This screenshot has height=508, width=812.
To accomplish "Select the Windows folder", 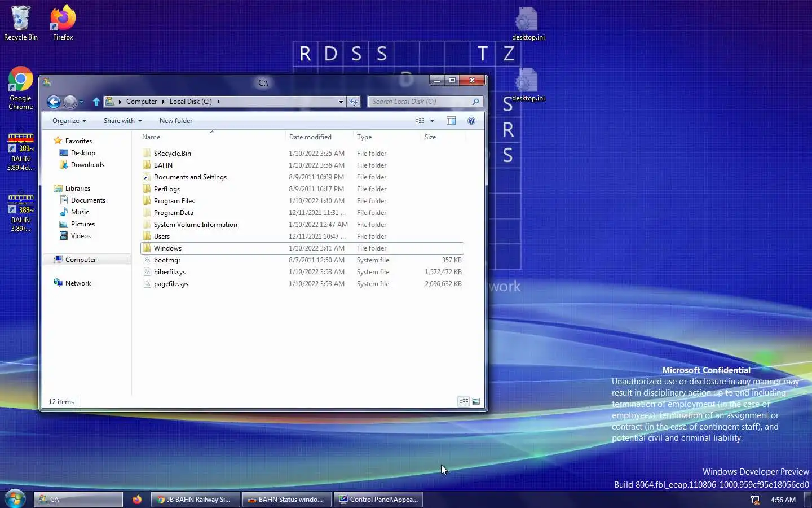I will pyautogui.click(x=302, y=248).
